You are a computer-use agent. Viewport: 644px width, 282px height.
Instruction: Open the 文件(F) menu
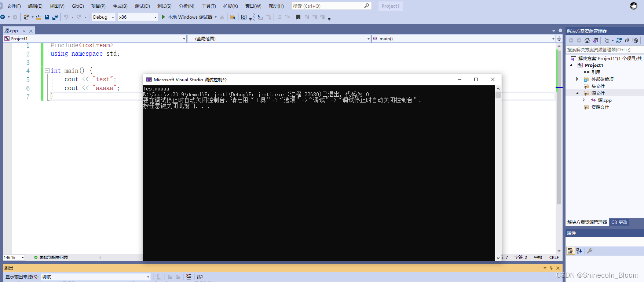click(14, 6)
